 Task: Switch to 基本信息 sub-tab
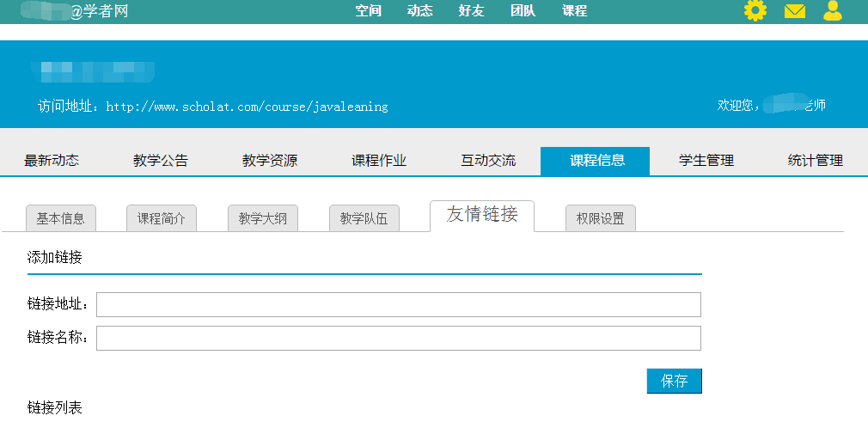[61, 218]
